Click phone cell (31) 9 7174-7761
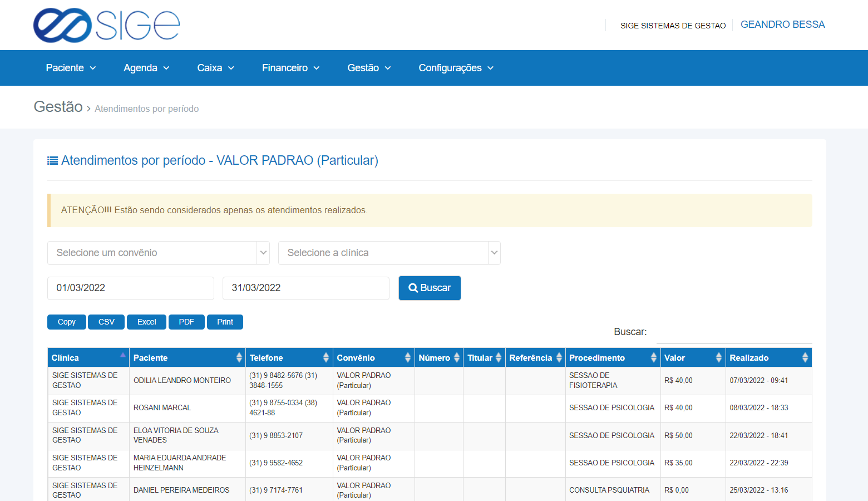 [x=289, y=490]
